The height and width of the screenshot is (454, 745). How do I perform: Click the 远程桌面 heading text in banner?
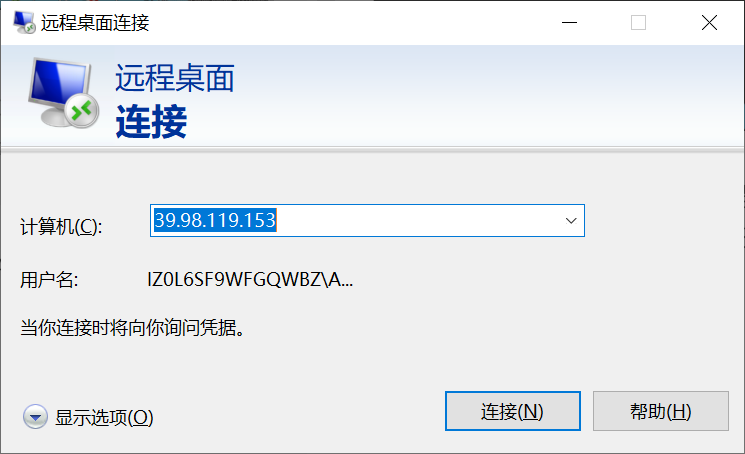[175, 78]
